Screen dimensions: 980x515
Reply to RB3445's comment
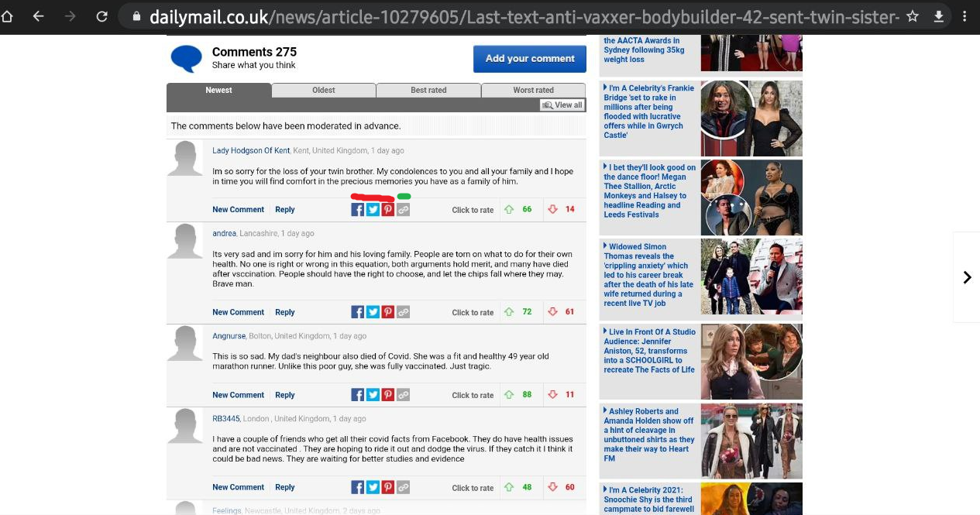pyautogui.click(x=284, y=486)
